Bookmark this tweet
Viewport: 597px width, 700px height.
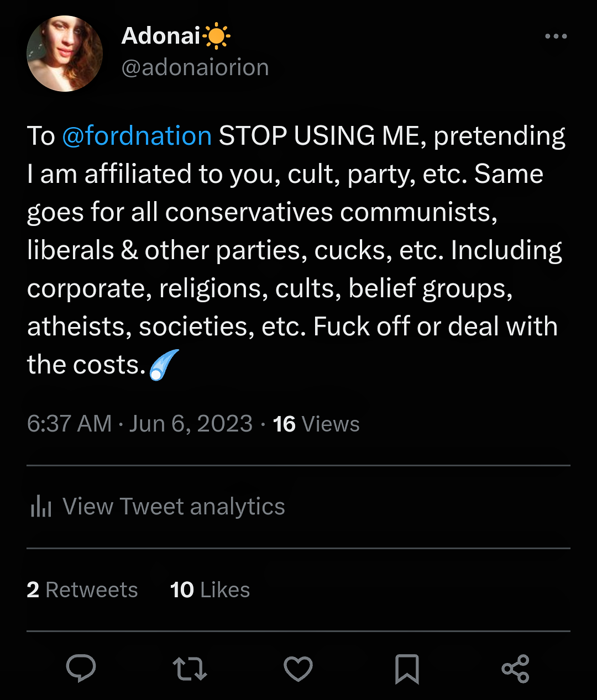click(x=407, y=669)
